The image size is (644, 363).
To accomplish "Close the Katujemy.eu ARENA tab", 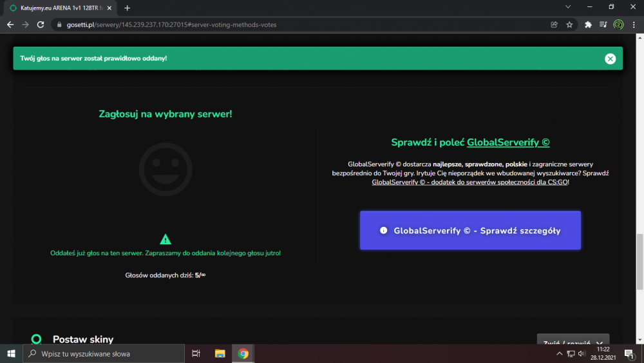I will [109, 8].
